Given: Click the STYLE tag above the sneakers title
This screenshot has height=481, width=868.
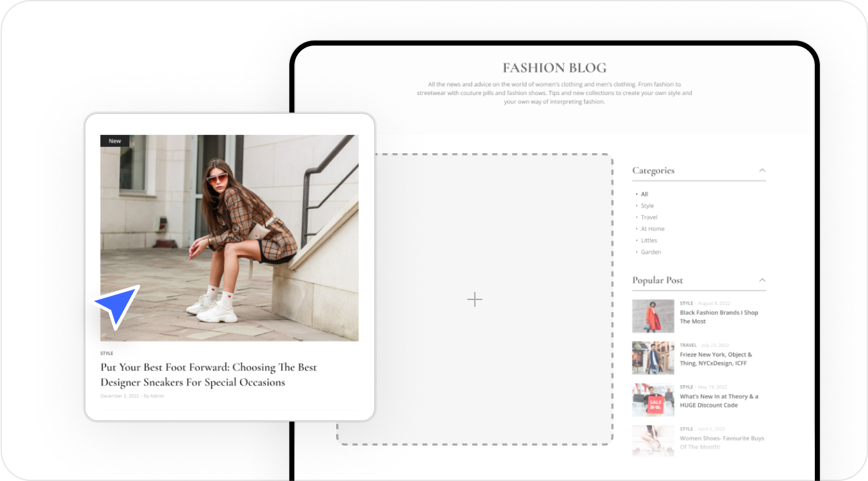Looking at the screenshot, I should point(106,353).
